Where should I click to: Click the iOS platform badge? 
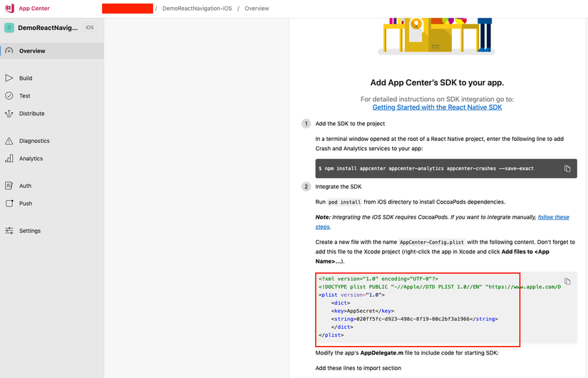tap(89, 28)
